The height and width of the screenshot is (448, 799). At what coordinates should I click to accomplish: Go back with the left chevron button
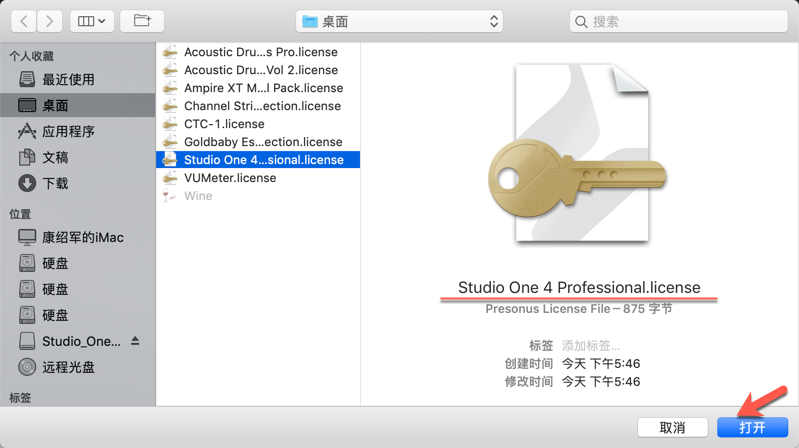[x=23, y=21]
